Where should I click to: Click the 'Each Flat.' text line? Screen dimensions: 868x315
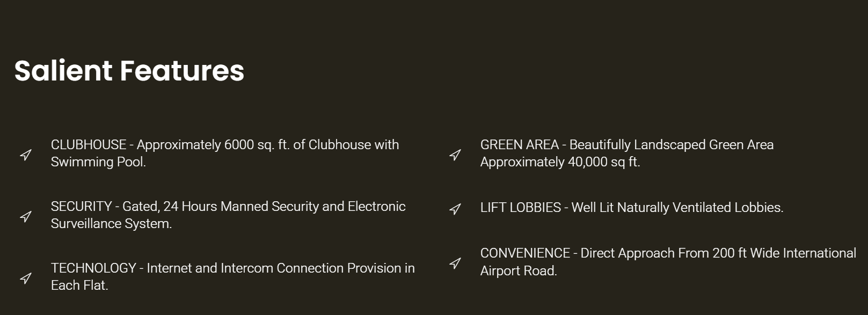tap(79, 285)
